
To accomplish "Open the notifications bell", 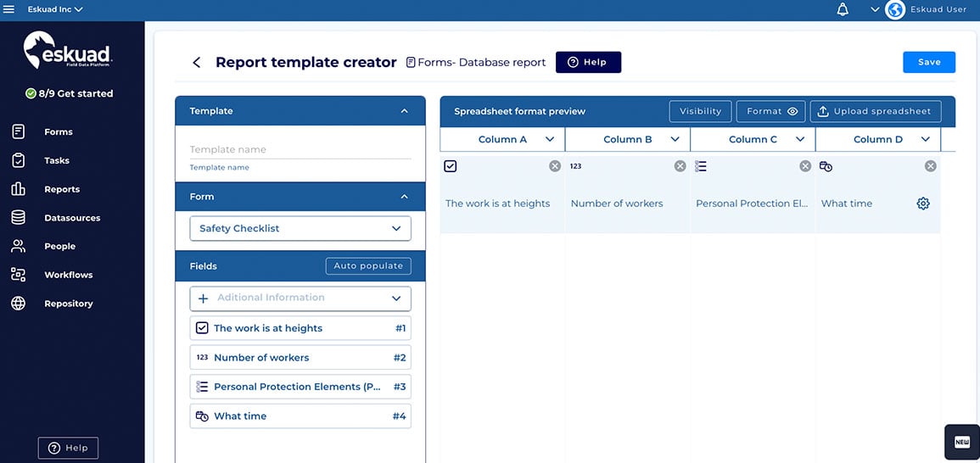I will (843, 9).
